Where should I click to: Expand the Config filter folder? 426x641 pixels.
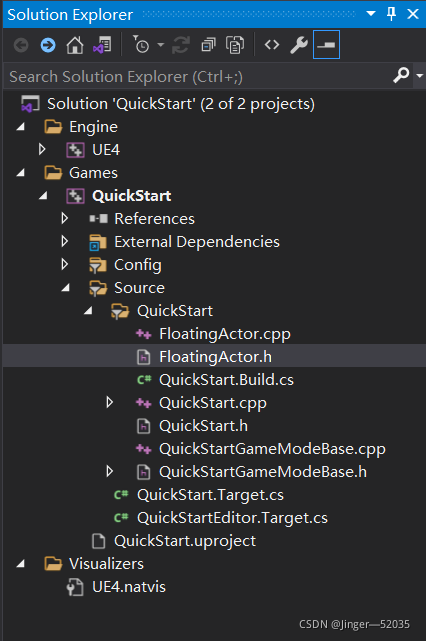pyautogui.click(x=65, y=264)
